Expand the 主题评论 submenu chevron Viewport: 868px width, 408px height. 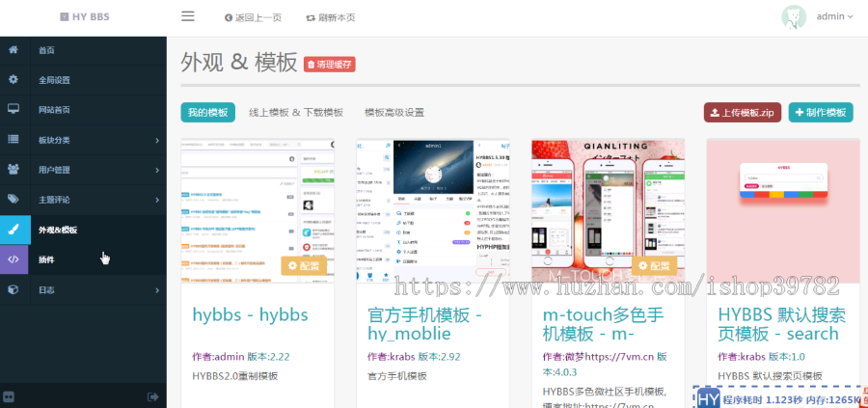157,200
